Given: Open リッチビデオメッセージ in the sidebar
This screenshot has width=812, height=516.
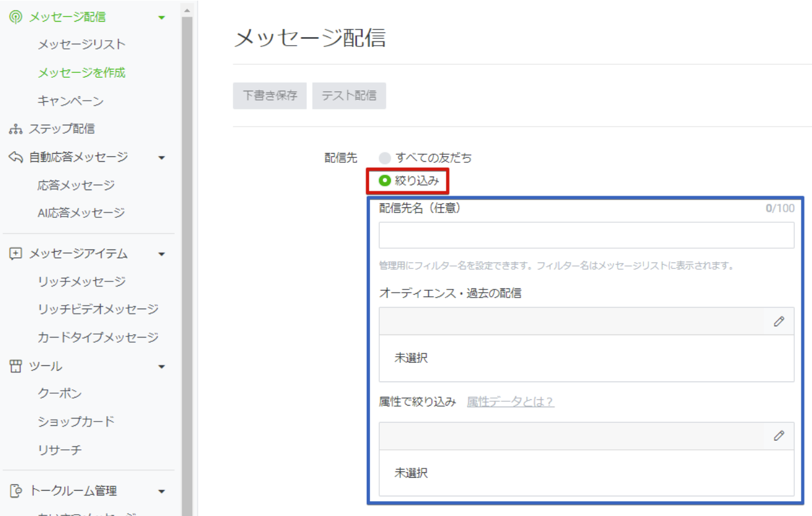Looking at the screenshot, I should coord(98,309).
